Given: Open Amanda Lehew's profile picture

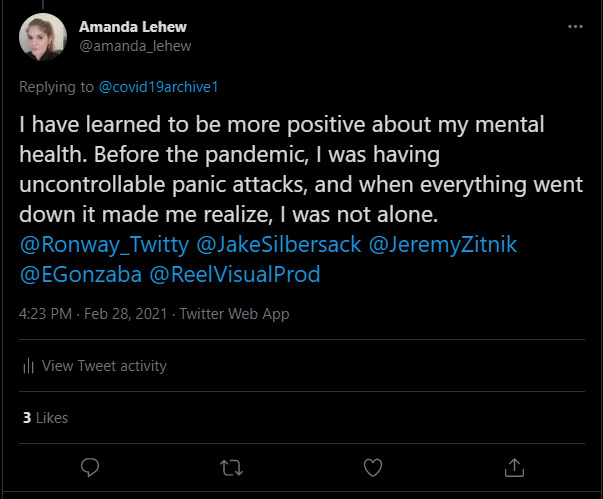Looking at the screenshot, I should [43, 37].
